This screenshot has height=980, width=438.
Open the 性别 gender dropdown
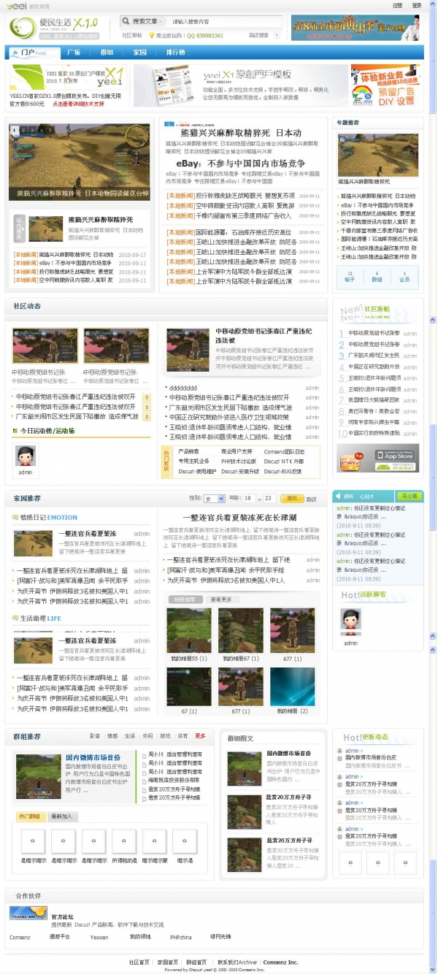click(215, 498)
